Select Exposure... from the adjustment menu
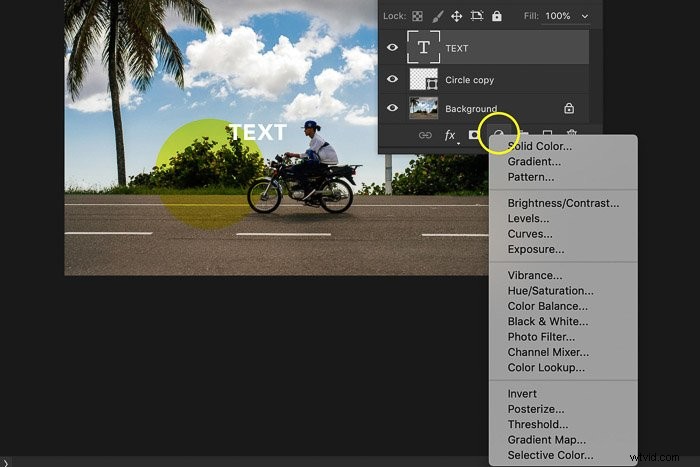This screenshot has width=700, height=467. [535, 249]
